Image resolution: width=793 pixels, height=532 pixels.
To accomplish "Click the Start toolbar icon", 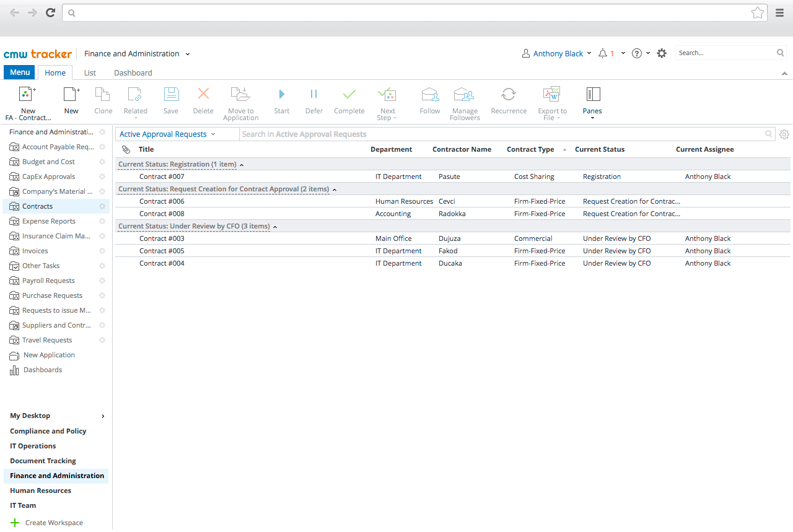I will point(282,94).
